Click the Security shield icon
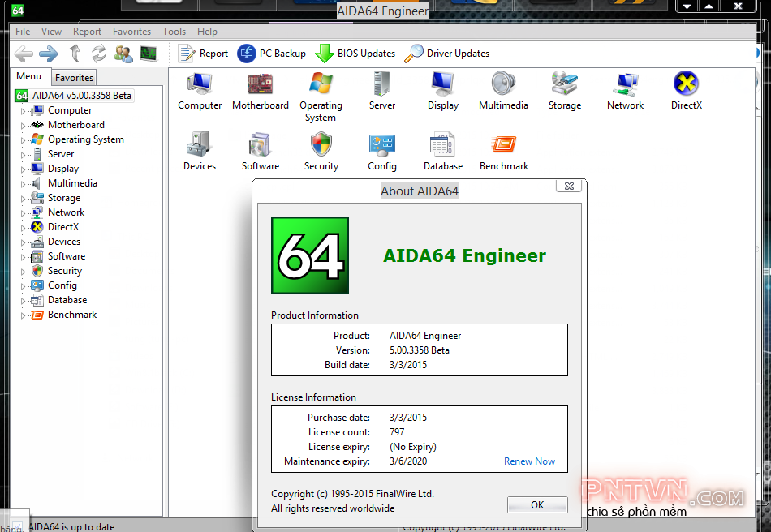The height and width of the screenshot is (532, 771). click(x=321, y=150)
